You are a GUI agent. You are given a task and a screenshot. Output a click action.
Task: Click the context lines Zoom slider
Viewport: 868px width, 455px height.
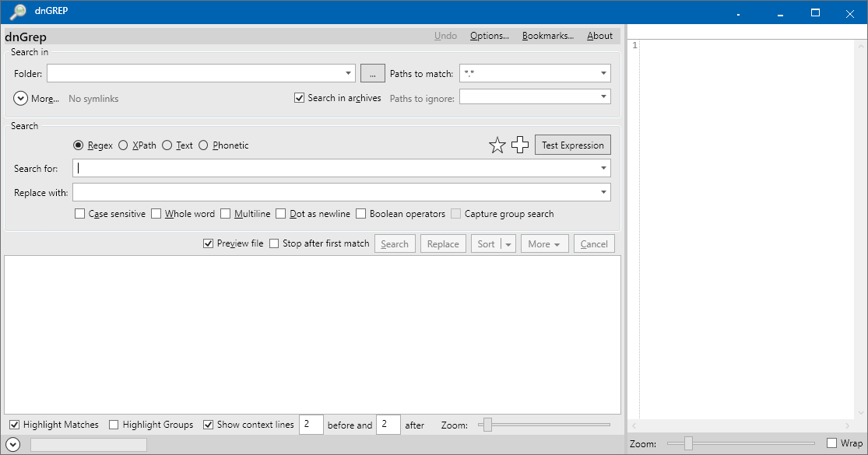487,425
